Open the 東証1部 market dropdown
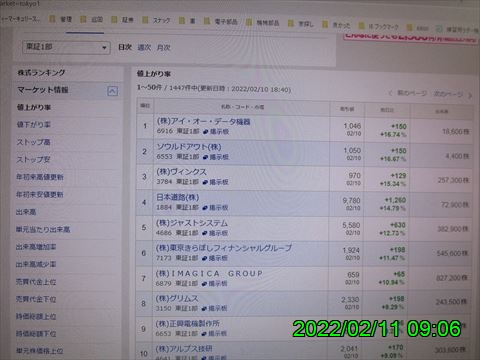 [66, 47]
